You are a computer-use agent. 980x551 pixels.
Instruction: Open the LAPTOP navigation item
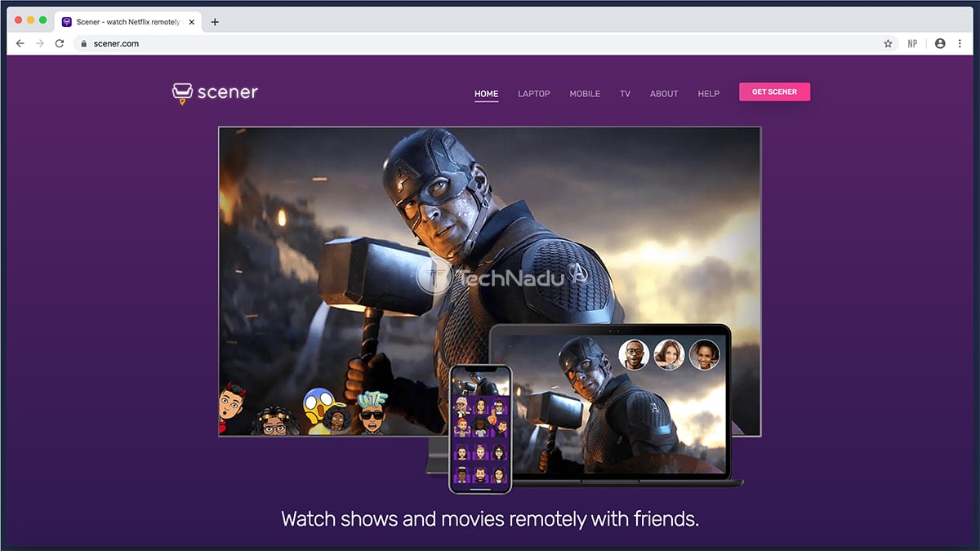tap(534, 94)
